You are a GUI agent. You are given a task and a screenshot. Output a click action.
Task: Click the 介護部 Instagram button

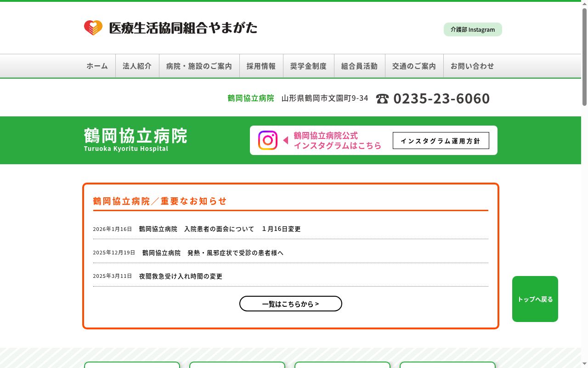[x=473, y=29]
